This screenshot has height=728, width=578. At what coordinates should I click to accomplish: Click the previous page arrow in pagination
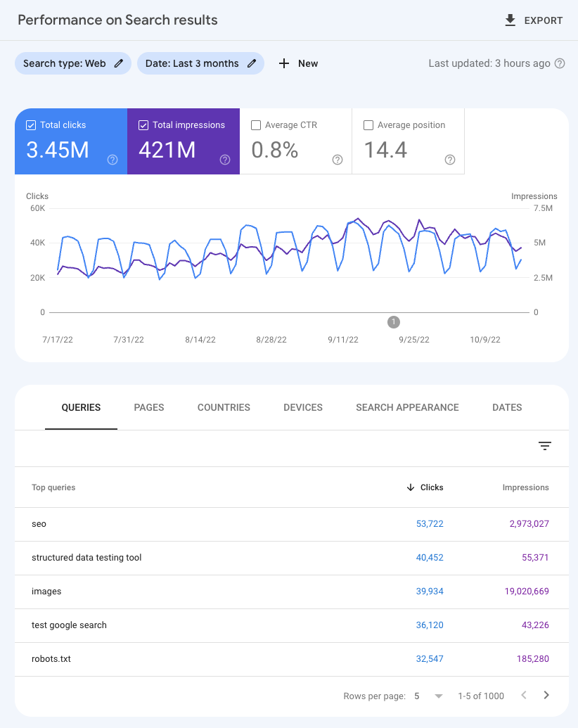pos(524,696)
